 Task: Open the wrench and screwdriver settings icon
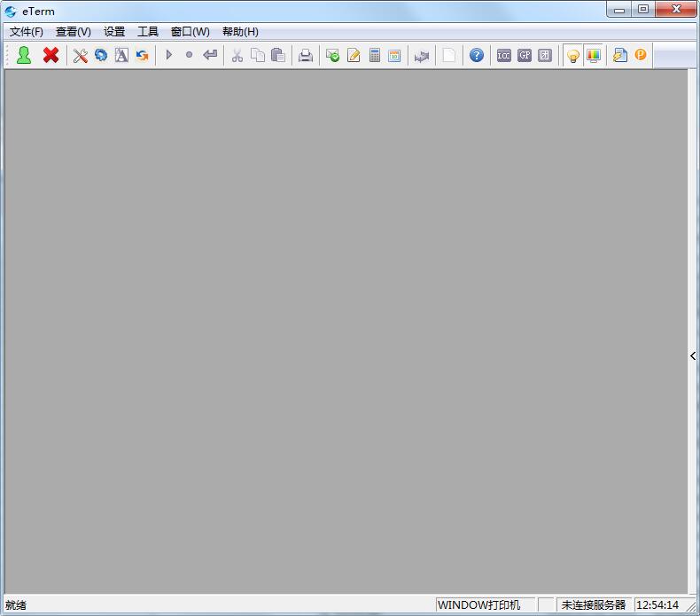(81, 55)
